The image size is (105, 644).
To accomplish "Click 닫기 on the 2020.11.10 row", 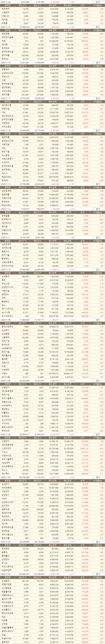I will tap(98, 270).
